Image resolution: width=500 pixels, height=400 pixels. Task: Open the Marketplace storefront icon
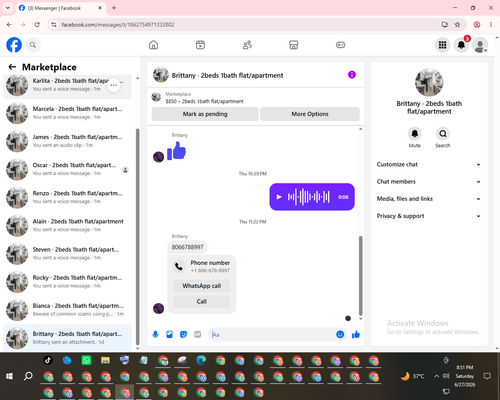point(294,45)
